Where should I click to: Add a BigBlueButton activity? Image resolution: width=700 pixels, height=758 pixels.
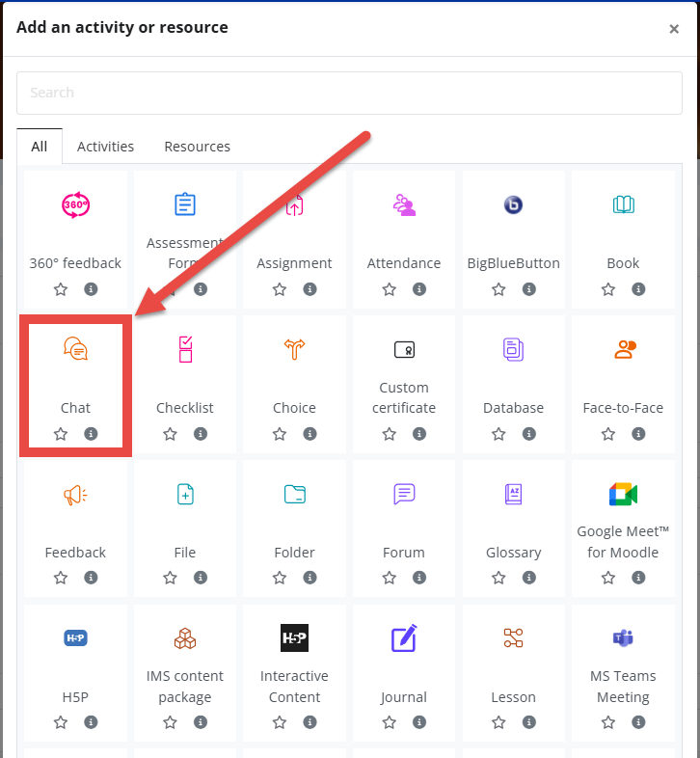(513, 205)
